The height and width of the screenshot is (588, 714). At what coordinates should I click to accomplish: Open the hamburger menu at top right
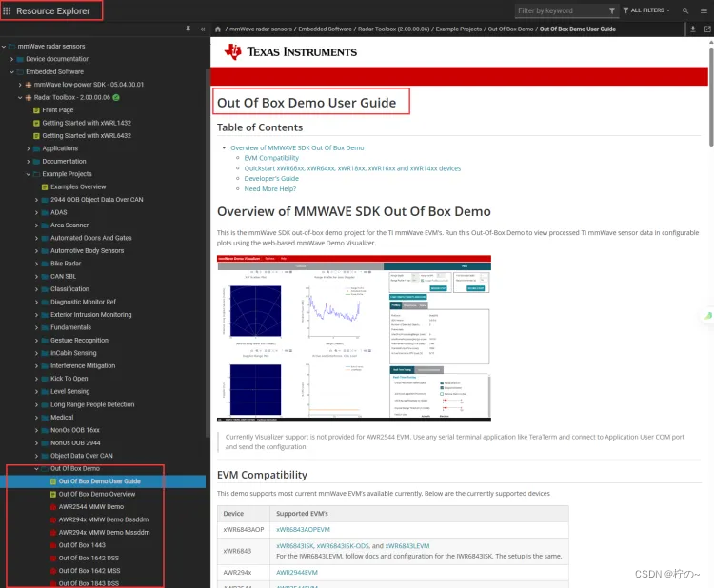[x=704, y=10]
